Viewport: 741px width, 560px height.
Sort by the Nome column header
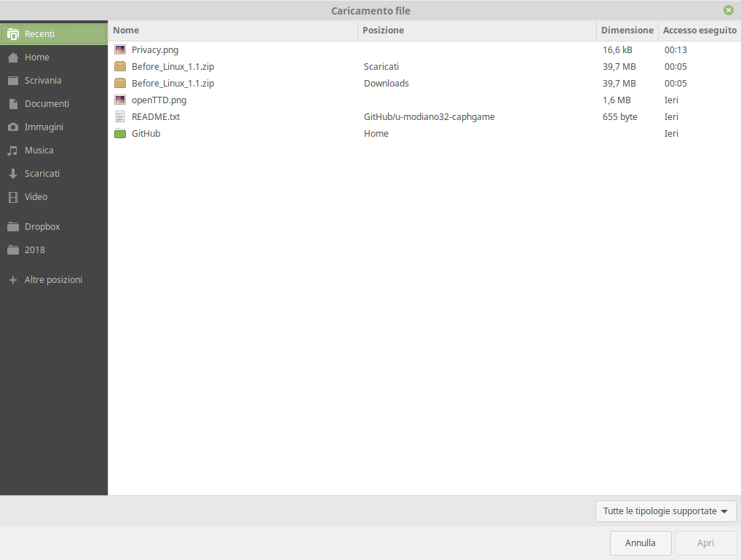233,31
